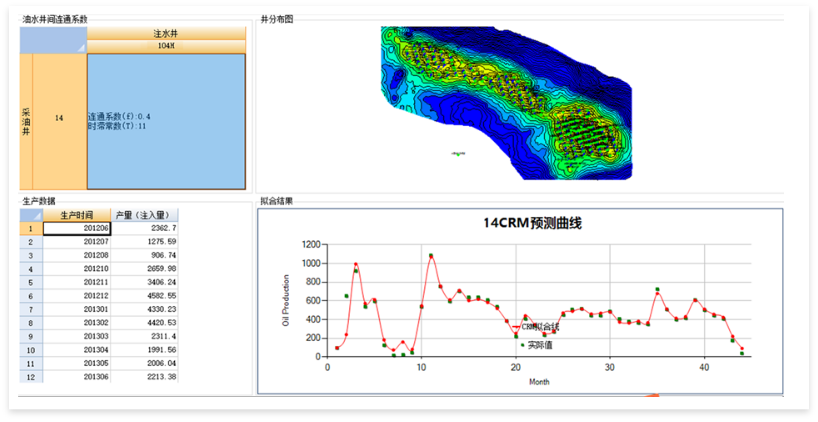Screen dimensions: 818x422
Task: Click the 104H injection well header
Action: 166,46
